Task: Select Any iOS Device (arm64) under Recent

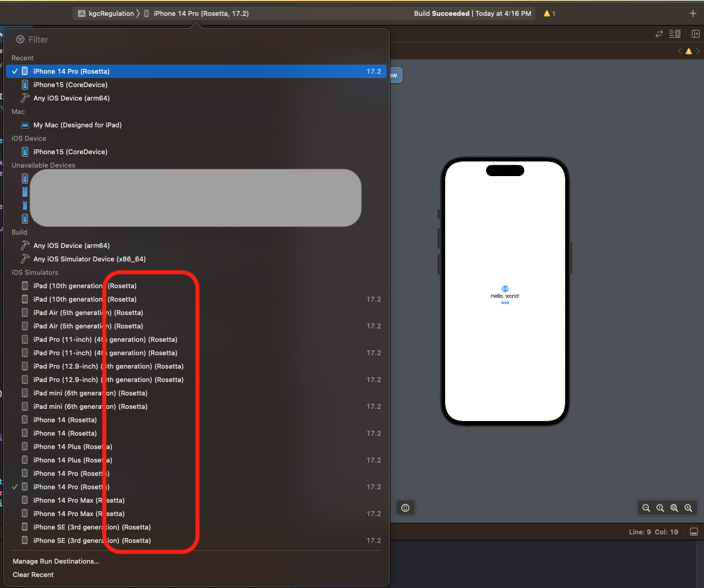Action: coord(196,98)
